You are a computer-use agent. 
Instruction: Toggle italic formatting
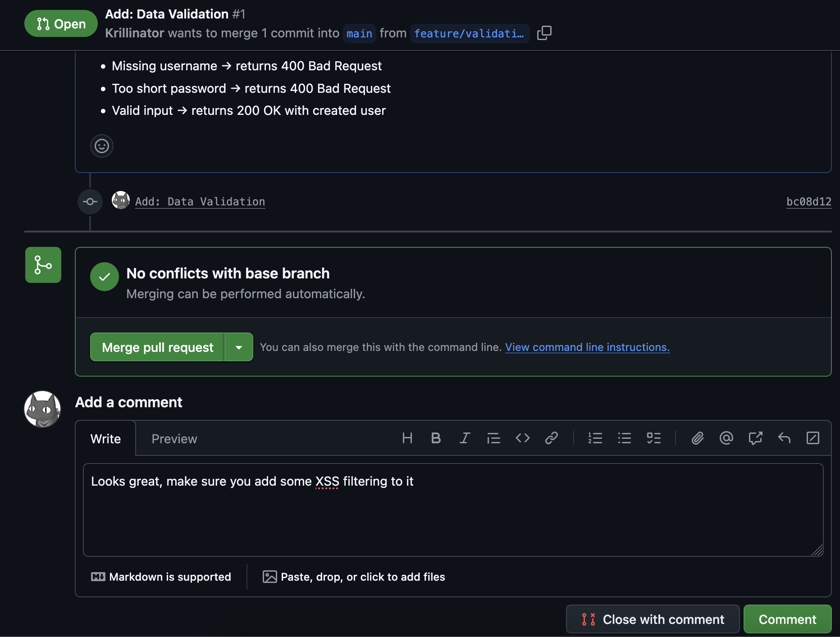tap(465, 438)
